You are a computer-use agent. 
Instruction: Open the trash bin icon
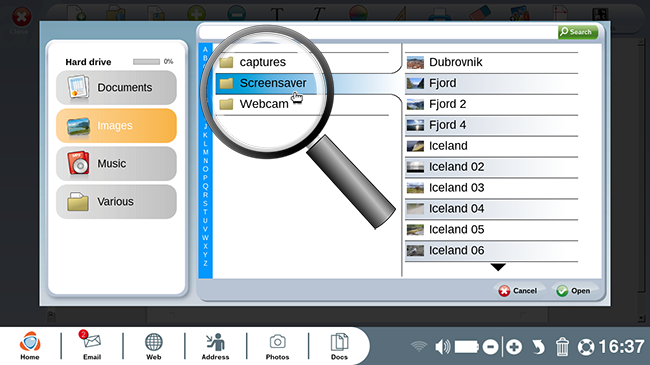pyautogui.click(x=562, y=347)
